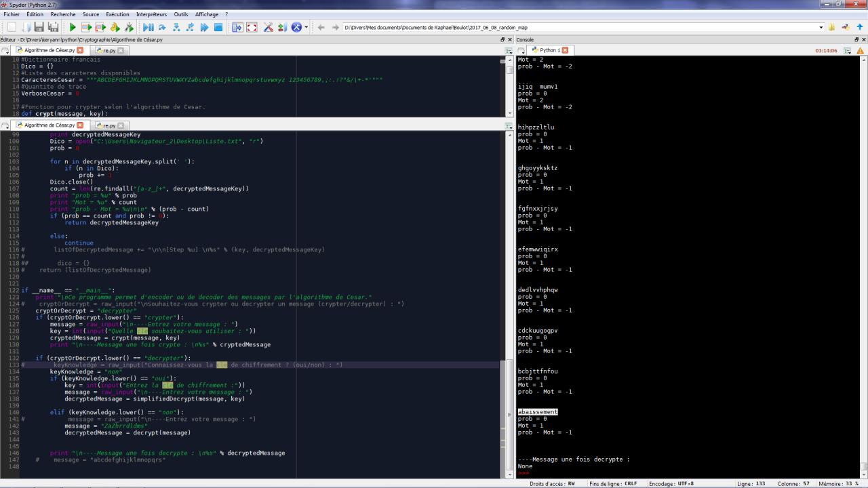Expand the help icon dropdown arrow
Image resolution: width=868 pixels, height=488 pixels.
pos(307,27)
